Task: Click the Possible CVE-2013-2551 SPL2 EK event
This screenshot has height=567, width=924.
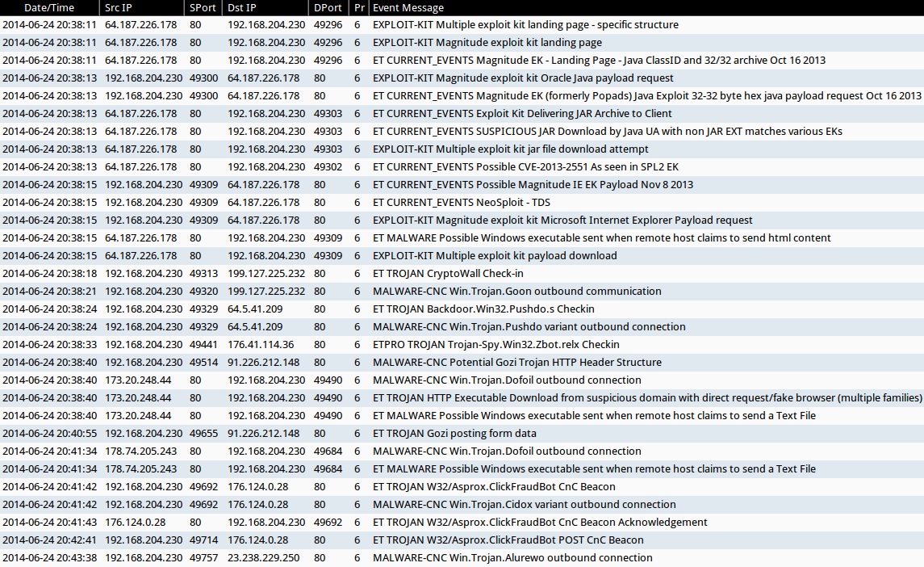Action: click(525, 167)
